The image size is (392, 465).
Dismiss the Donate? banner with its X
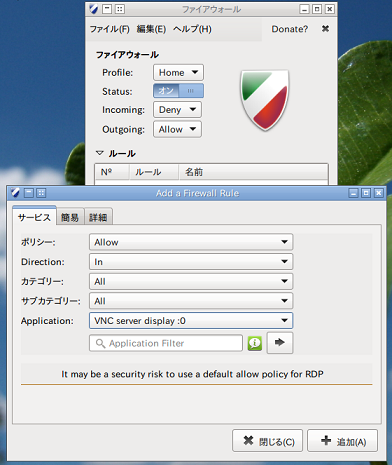(325, 29)
